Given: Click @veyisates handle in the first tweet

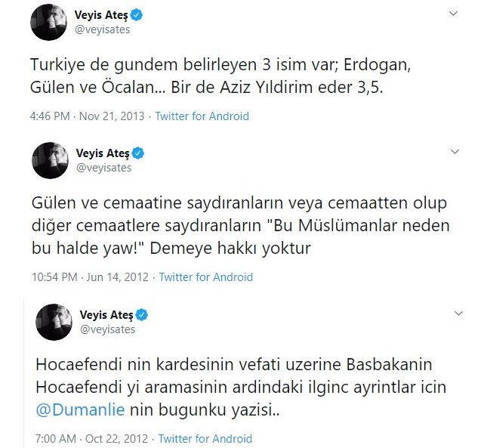Looking at the screenshot, I should (102, 29).
